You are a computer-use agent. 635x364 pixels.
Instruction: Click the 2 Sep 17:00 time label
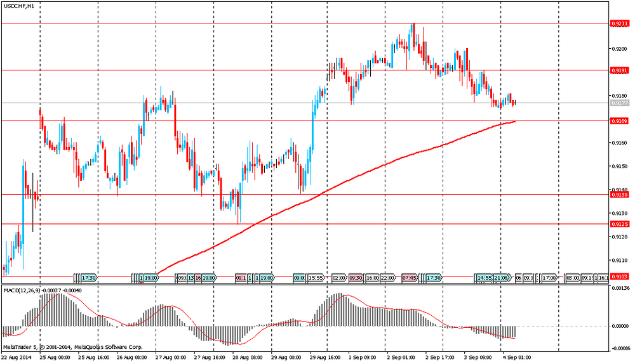tap(440, 358)
